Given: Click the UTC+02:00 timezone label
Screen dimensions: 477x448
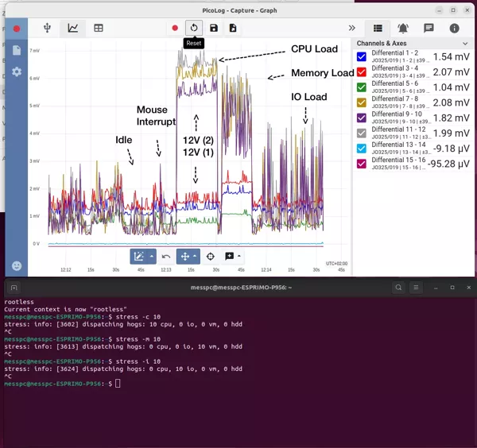Looking at the screenshot, I should [336, 264].
